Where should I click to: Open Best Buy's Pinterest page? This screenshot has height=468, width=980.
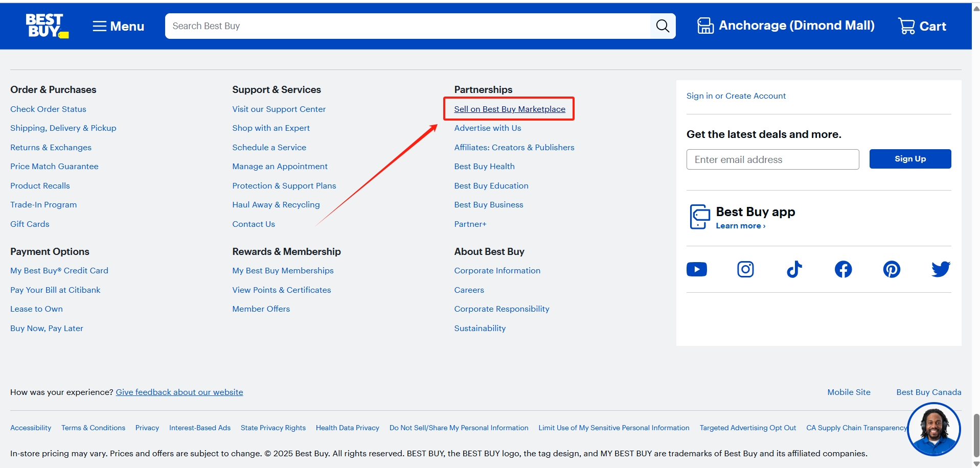tap(892, 269)
